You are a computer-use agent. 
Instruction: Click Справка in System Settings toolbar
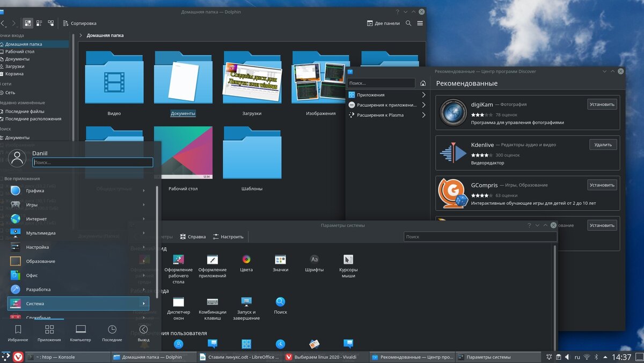coord(193,236)
